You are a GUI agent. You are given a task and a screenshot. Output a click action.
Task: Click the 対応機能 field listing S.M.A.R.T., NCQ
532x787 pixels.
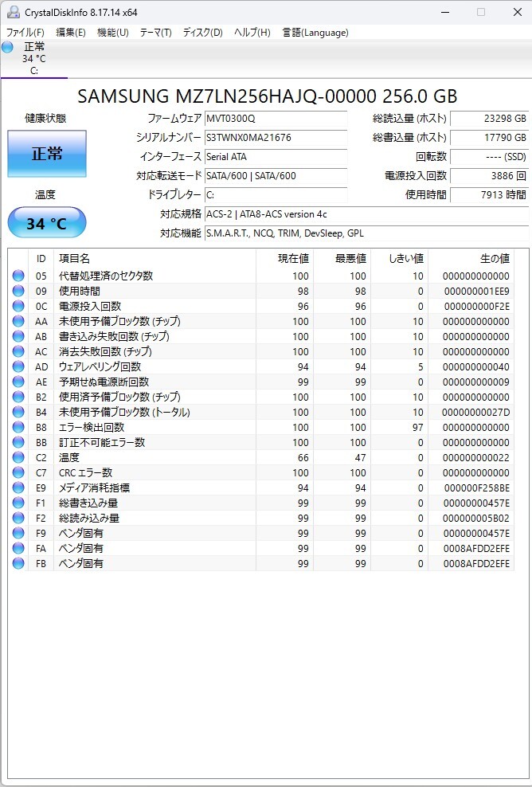pos(367,233)
